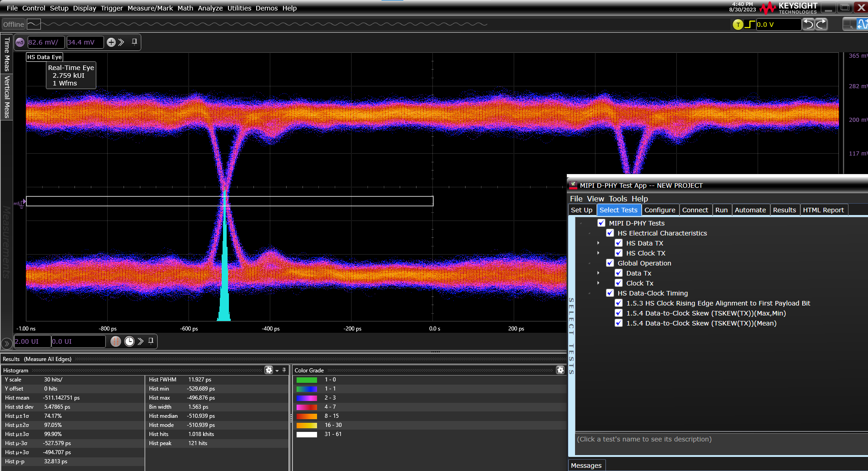This screenshot has height=471, width=868.
Task: Click the redo arrow icon
Action: coord(821,25)
